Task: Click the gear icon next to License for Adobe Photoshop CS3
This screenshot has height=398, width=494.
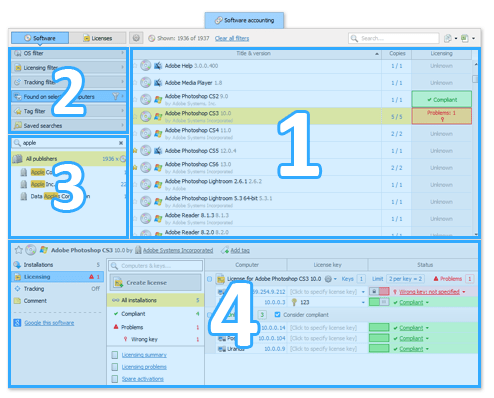Action: [328, 279]
